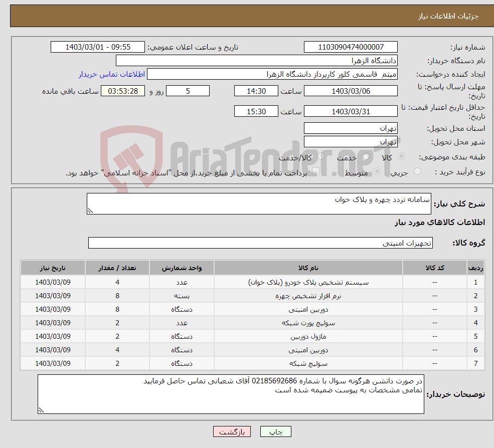Click row number 1 cell

(x=476, y=283)
